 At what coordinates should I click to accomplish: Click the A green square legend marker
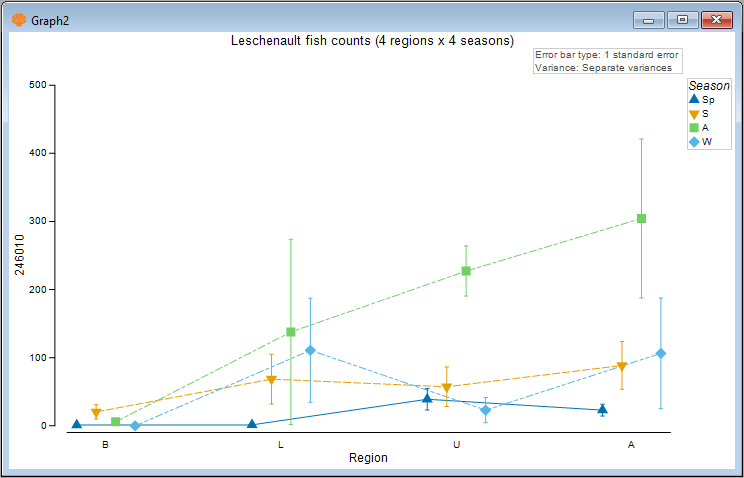click(x=694, y=128)
